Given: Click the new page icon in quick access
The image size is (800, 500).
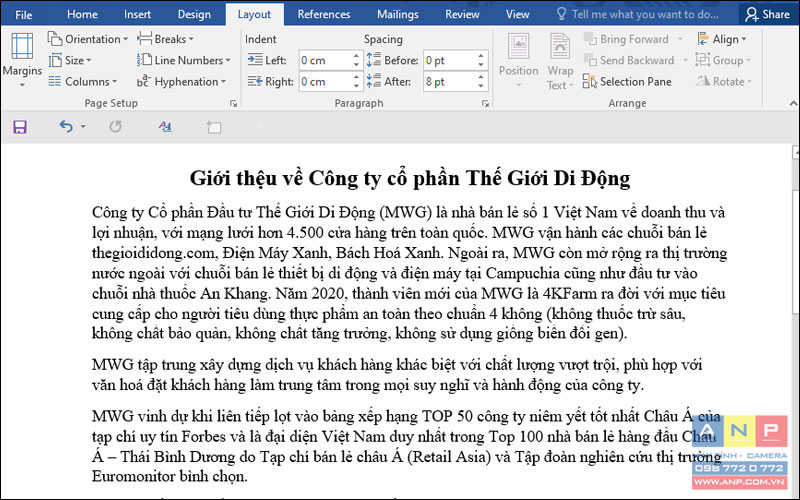Looking at the screenshot, I should [x=213, y=127].
